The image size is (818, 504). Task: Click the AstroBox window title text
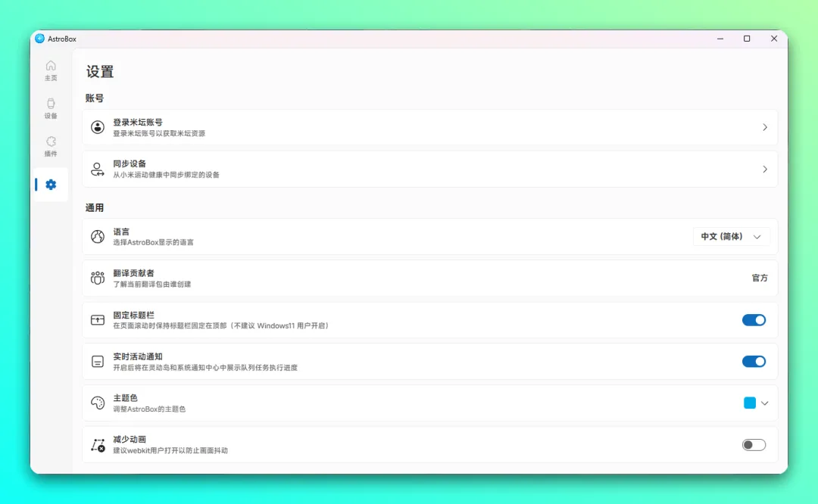62,39
